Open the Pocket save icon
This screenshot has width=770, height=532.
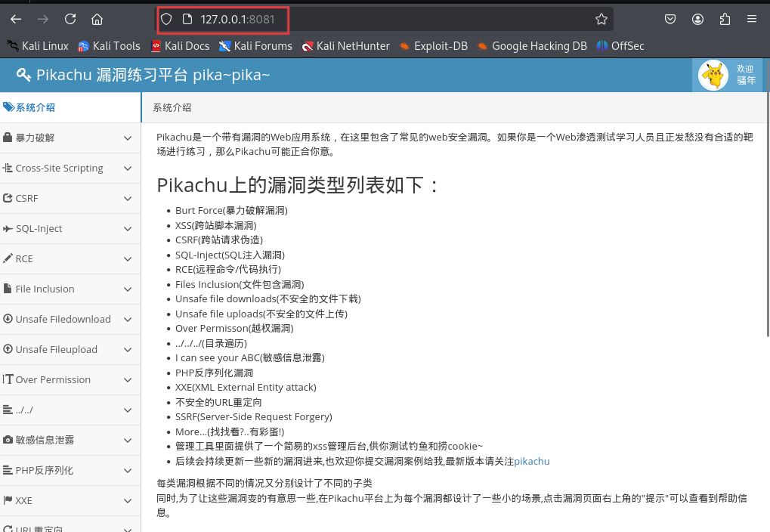point(669,19)
